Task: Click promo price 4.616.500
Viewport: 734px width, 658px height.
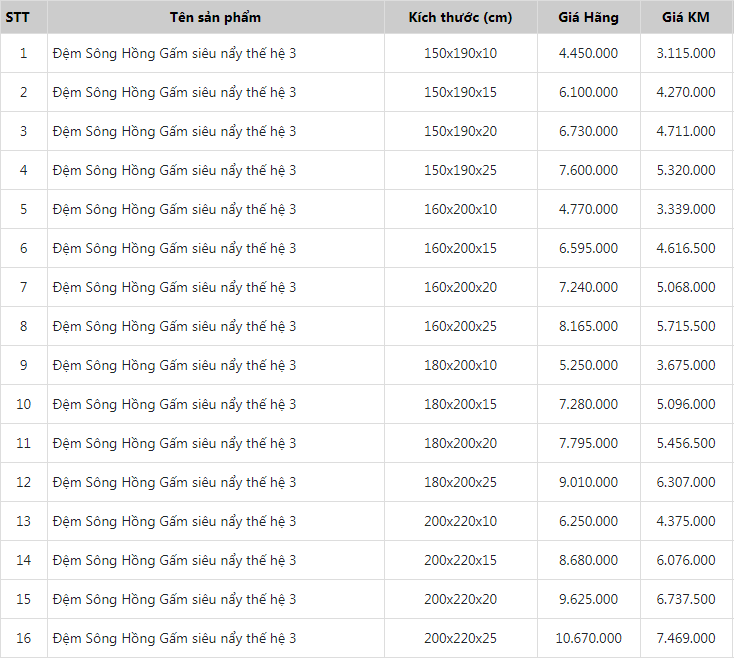Action: pyautogui.click(x=686, y=248)
